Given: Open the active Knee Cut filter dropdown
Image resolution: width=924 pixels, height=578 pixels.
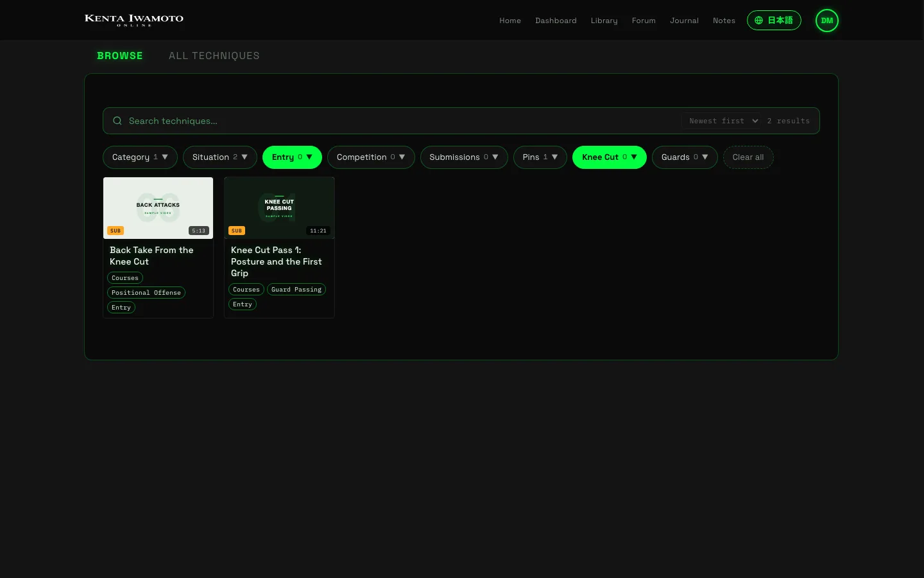Looking at the screenshot, I should pyautogui.click(x=610, y=157).
